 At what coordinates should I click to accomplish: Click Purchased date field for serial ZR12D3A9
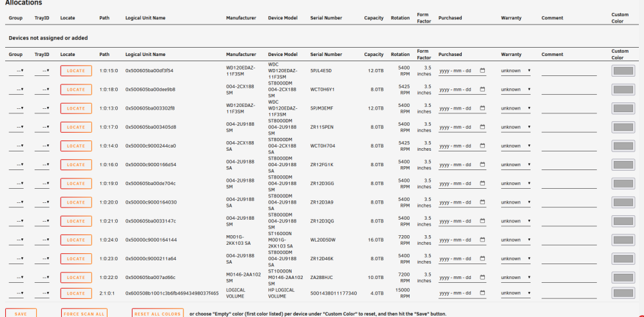click(462, 203)
